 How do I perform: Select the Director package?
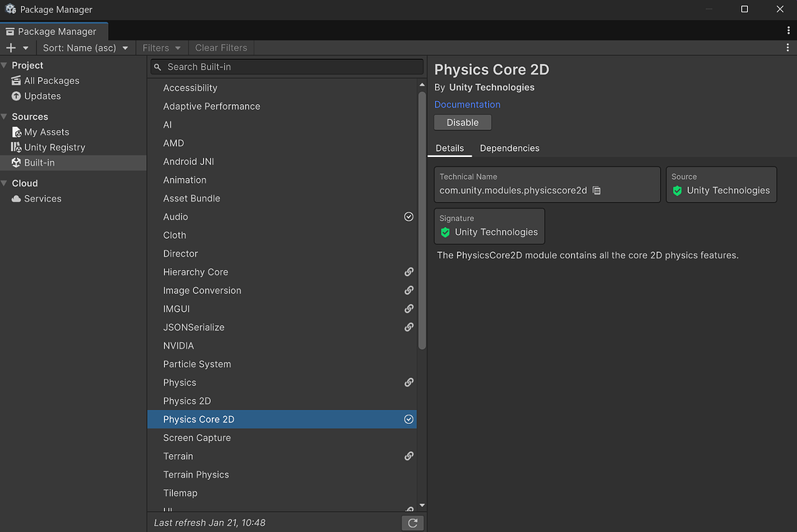(x=282, y=254)
